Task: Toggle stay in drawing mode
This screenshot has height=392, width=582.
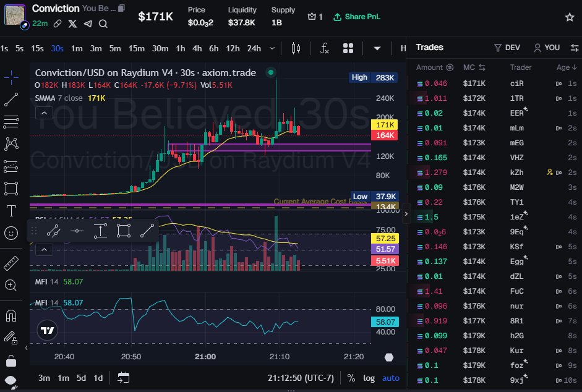Action: coord(11,338)
